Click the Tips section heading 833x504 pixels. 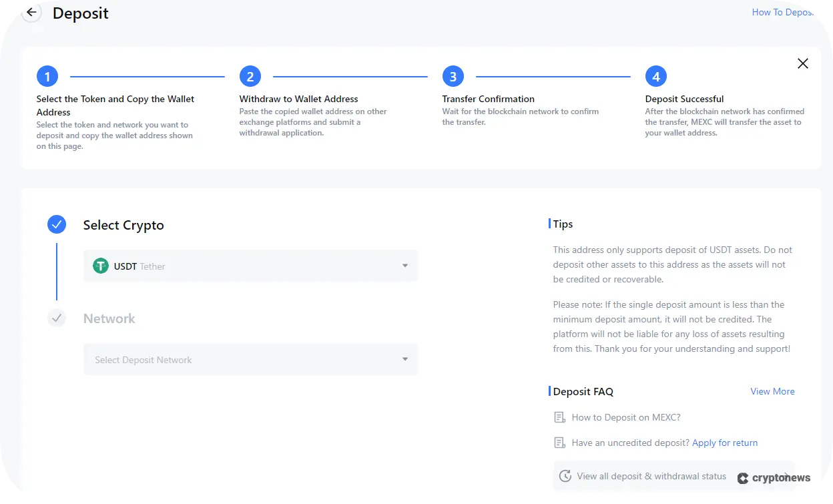pos(563,224)
